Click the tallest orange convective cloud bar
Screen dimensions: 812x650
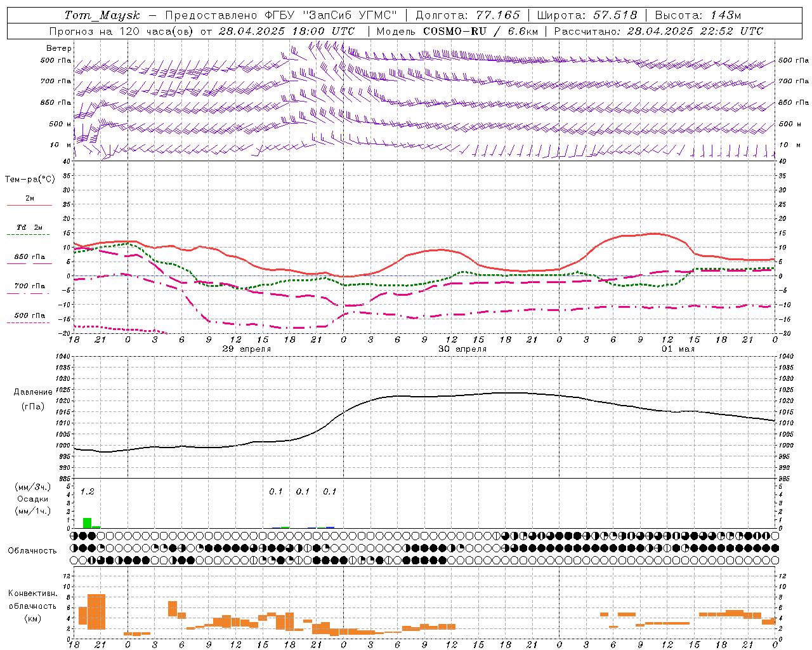coord(96,611)
